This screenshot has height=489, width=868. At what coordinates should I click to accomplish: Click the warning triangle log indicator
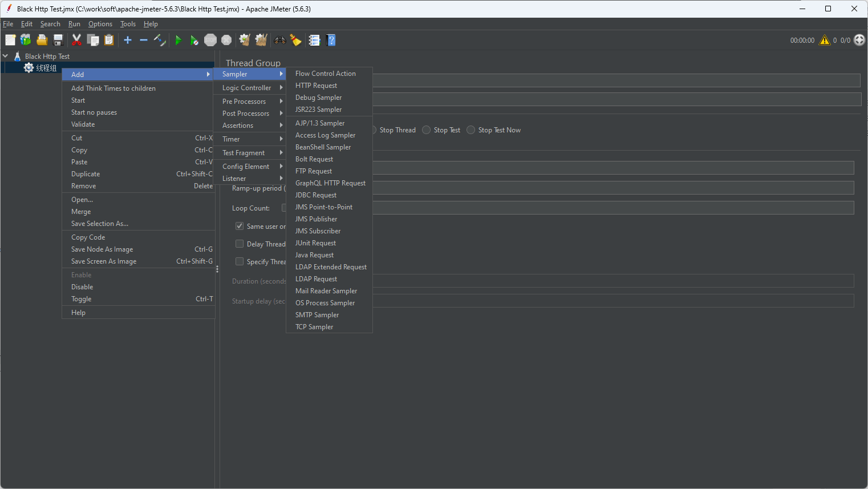[825, 40]
